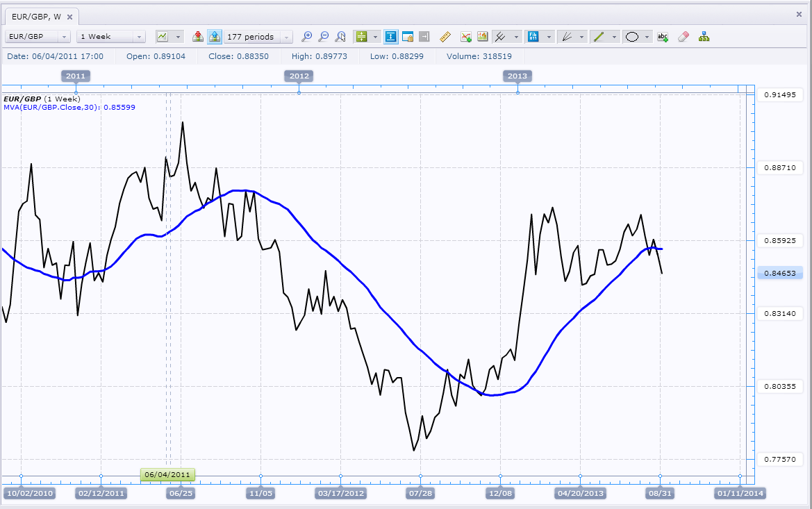The width and height of the screenshot is (812, 509).
Task: Click the 2012 year marker
Action: 299,76
